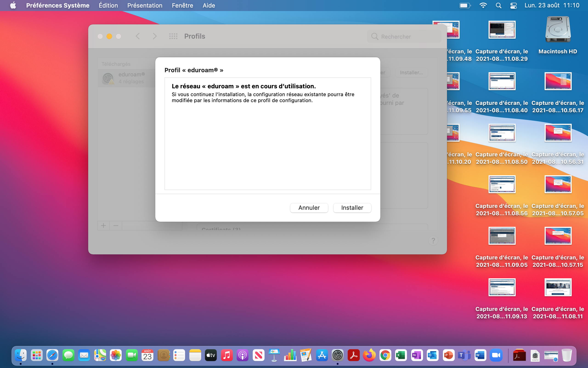Viewport: 588px width, 368px height.
Task: Open the Wi-Fi menu bar icon
Action: pos(483,5)
